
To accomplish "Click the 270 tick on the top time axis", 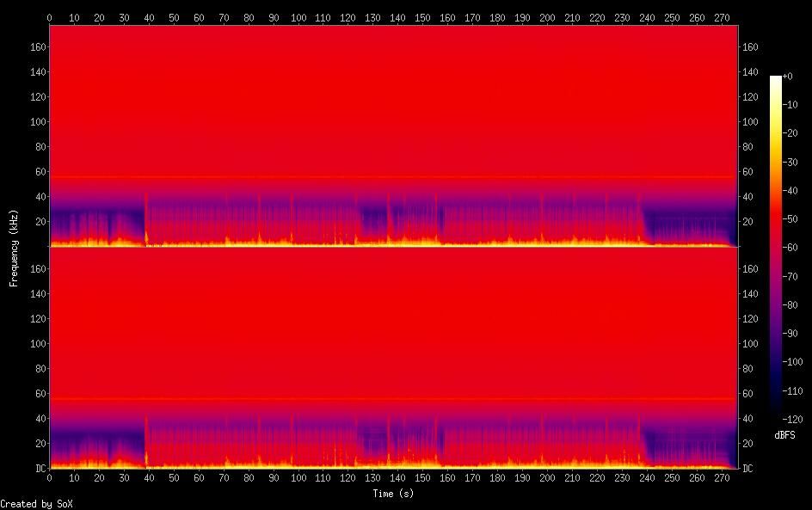I will click(723, 16).
